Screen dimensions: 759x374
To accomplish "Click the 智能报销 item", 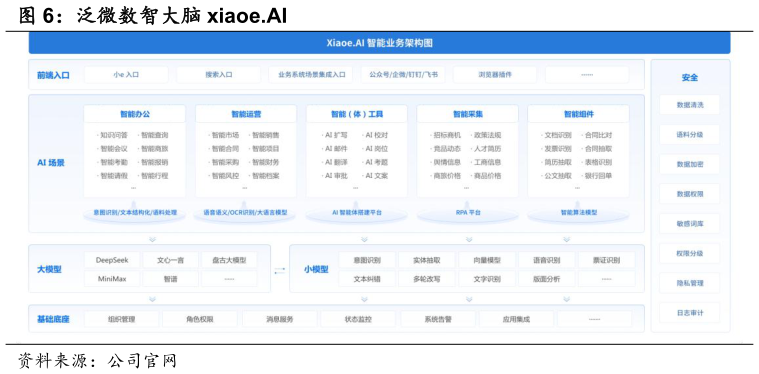I will point(154,162).
